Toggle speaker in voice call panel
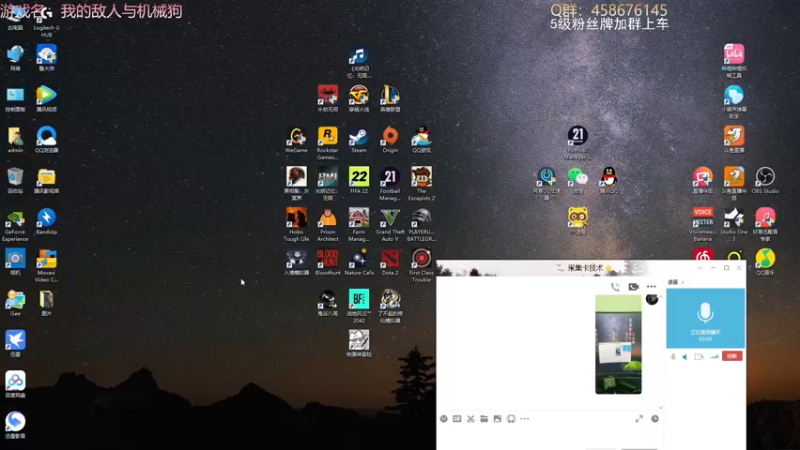The height and width of the screenshot is (450, 800). (685, 357)
